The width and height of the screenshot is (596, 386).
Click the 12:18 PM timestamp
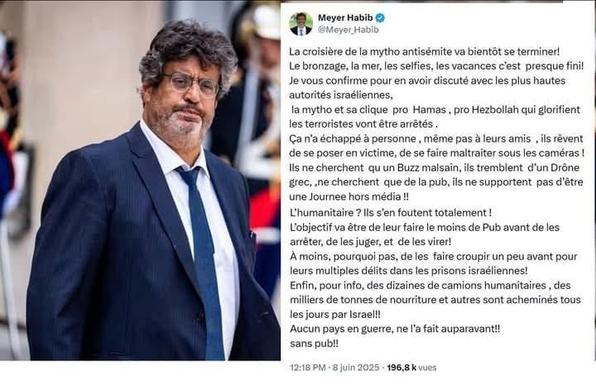(x=308, y=367)
